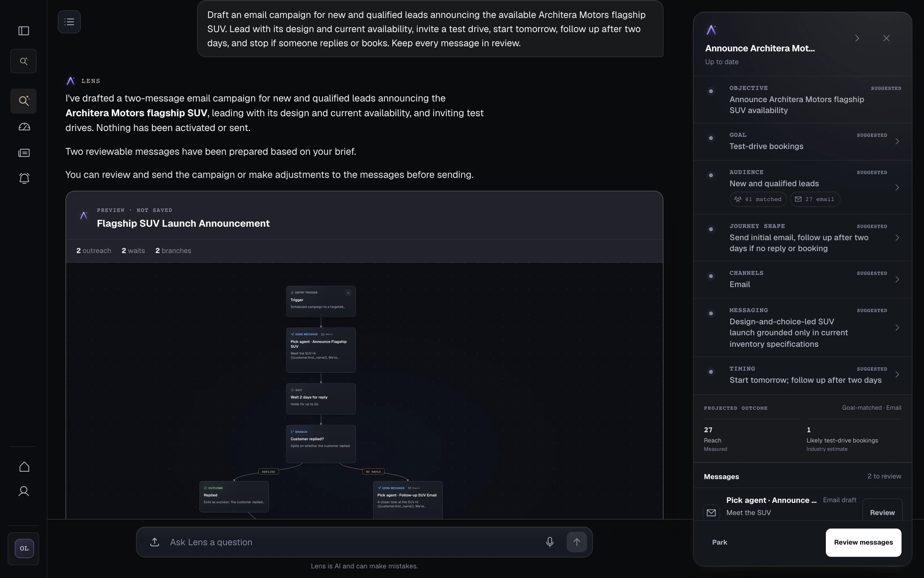Screen dimensions: 924x578
Task: Open notifications bell icon
Action: point(24,179)
